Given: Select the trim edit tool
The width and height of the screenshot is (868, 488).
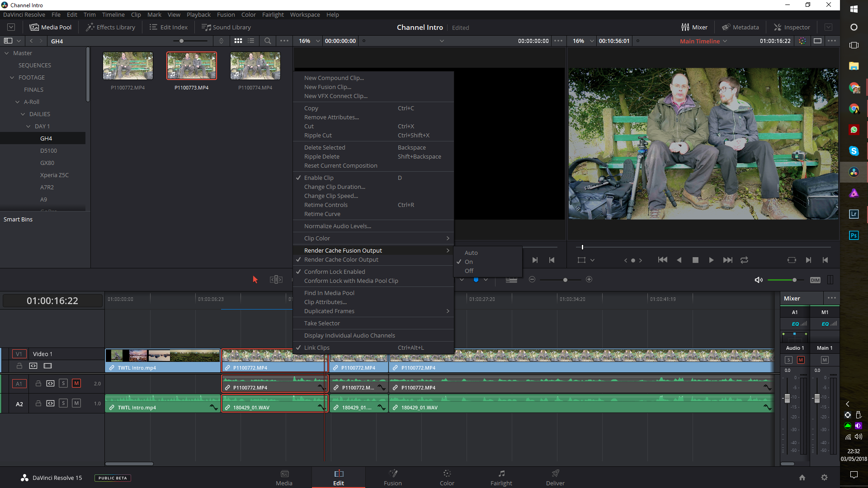Looking at the screenshot, I should (276, 280).
